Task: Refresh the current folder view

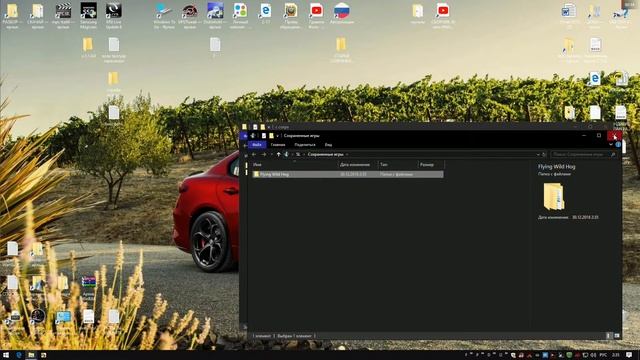Action: [x=544, y=155]
